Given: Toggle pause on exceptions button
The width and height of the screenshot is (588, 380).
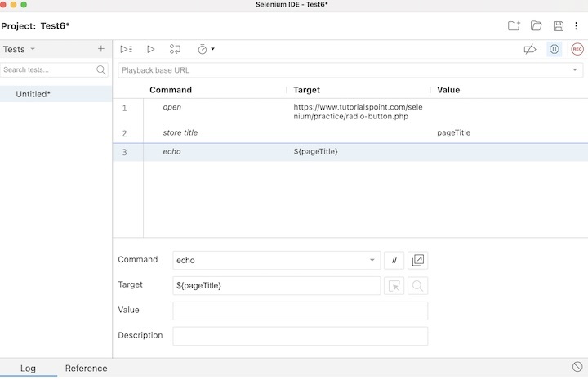Looking at the screenshot, I should (x=555, y=49).
